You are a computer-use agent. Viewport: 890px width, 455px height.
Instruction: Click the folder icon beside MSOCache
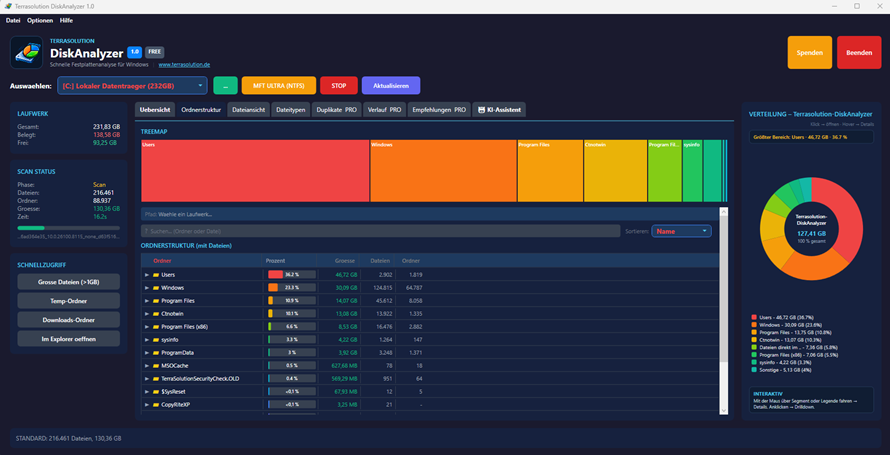[x=156, y=366]
